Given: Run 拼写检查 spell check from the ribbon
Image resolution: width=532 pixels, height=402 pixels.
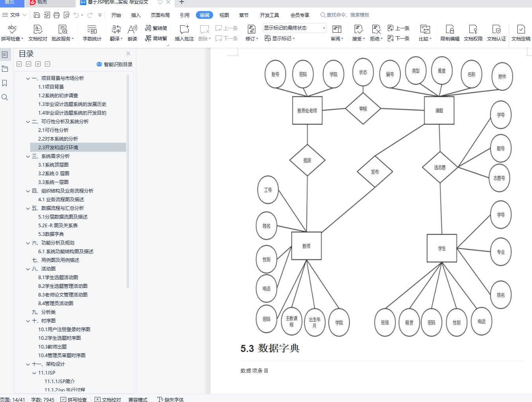Looking at the screenshot, I should pos(12,33).
